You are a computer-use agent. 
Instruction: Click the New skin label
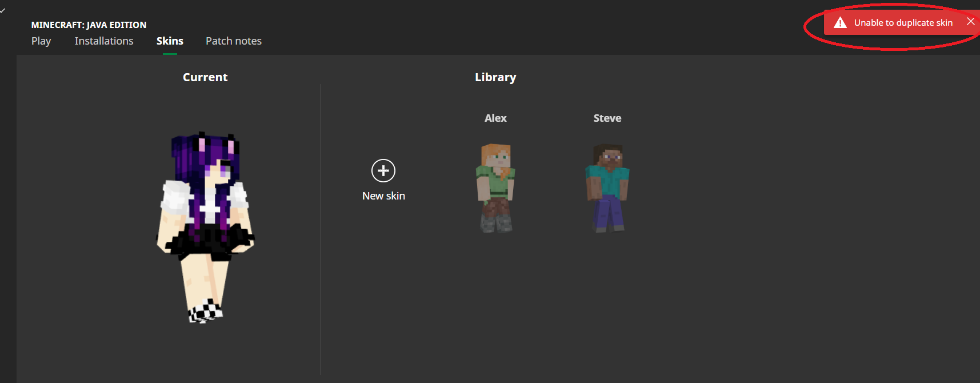point(383,196)
